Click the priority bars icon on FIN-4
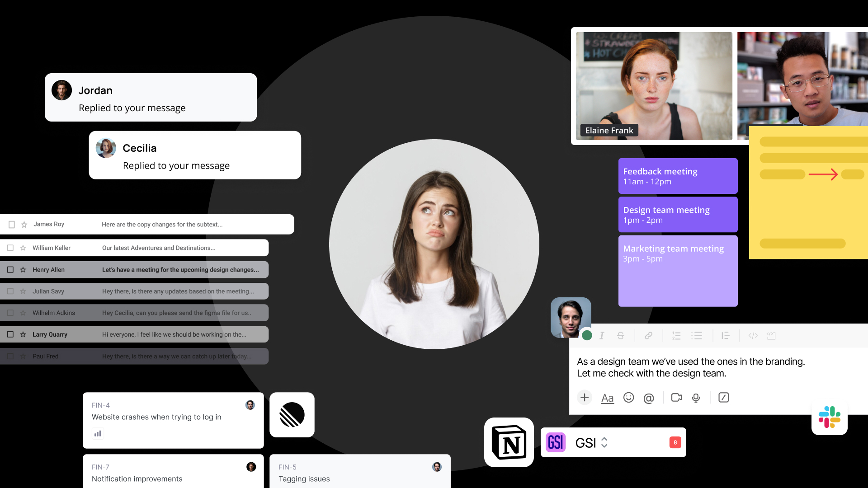 (x=98, y=434)
